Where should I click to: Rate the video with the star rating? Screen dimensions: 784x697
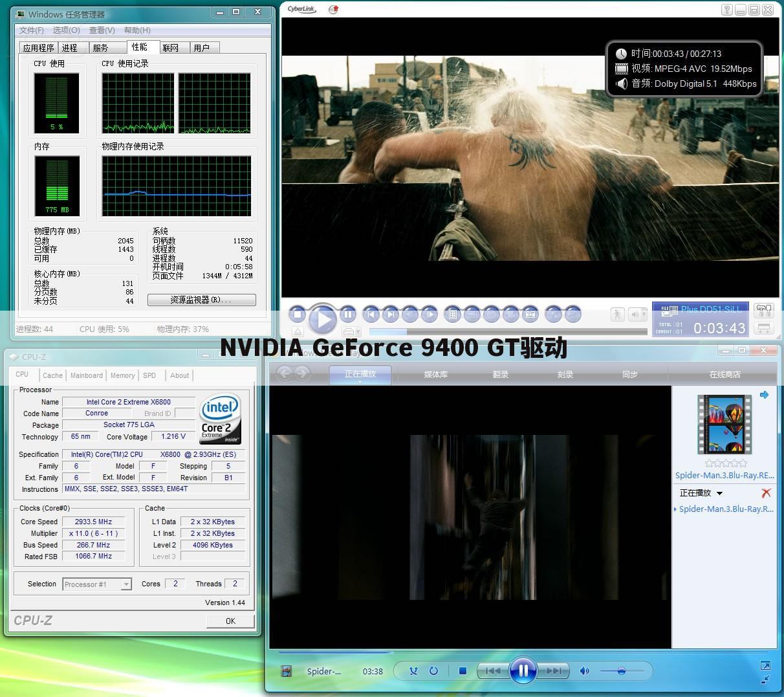(726, 463)
